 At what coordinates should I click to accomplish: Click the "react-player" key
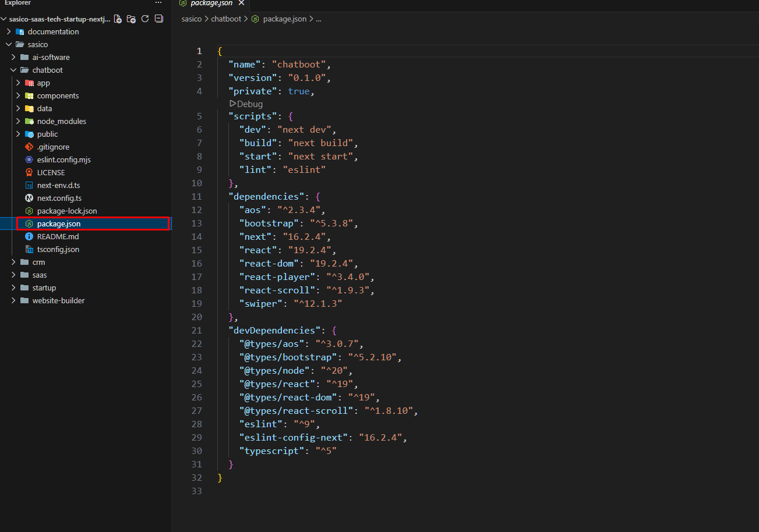(x=277, y=277)
